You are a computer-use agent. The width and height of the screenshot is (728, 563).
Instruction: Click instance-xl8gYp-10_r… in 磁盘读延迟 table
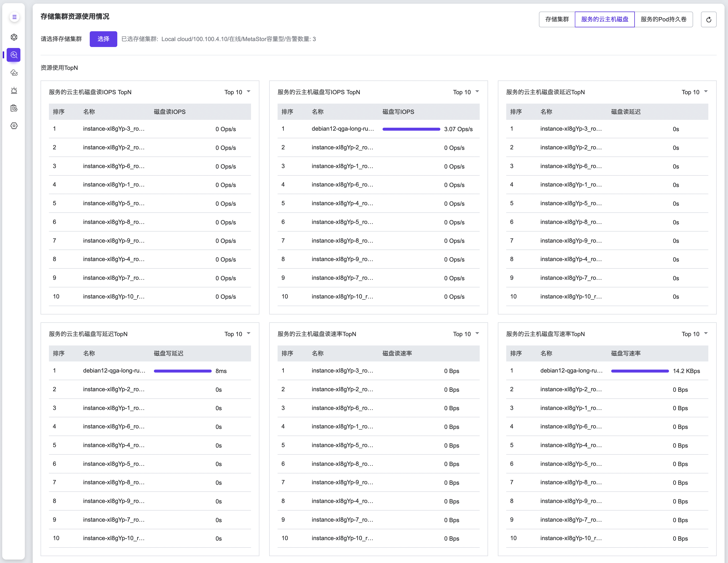(571, 297)
